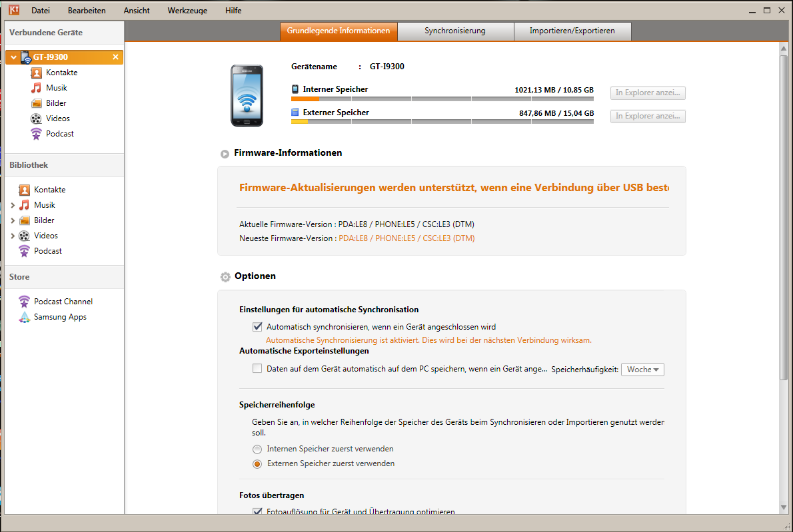Click the Optionen gear icon
The height and width of the screenshot is (532, 793).
[x=225, y=277]
